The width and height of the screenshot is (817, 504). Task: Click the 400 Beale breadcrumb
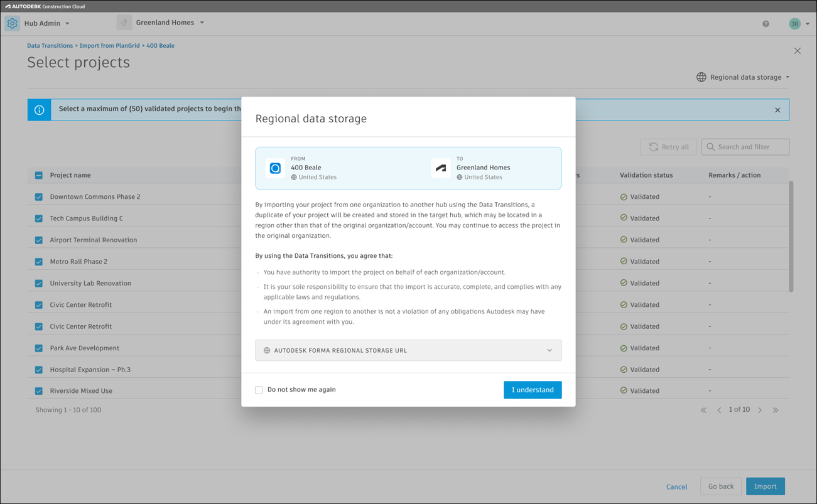coord(161,46)
